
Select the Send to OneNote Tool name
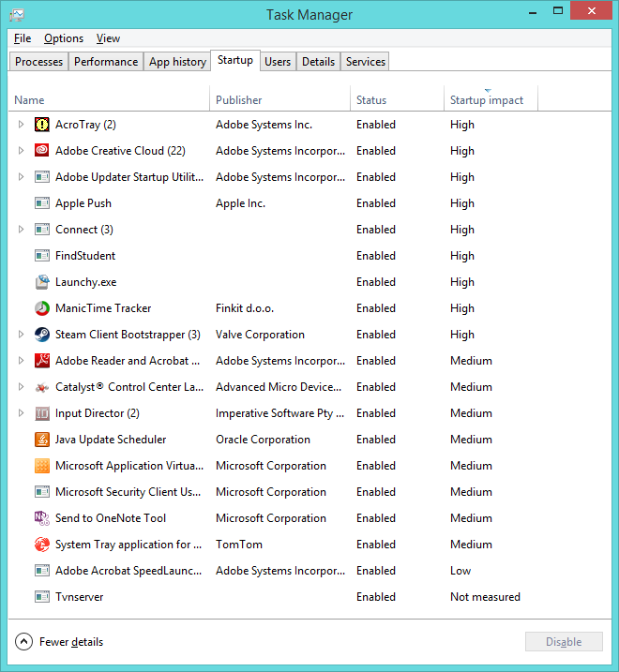tap(111, 518)
